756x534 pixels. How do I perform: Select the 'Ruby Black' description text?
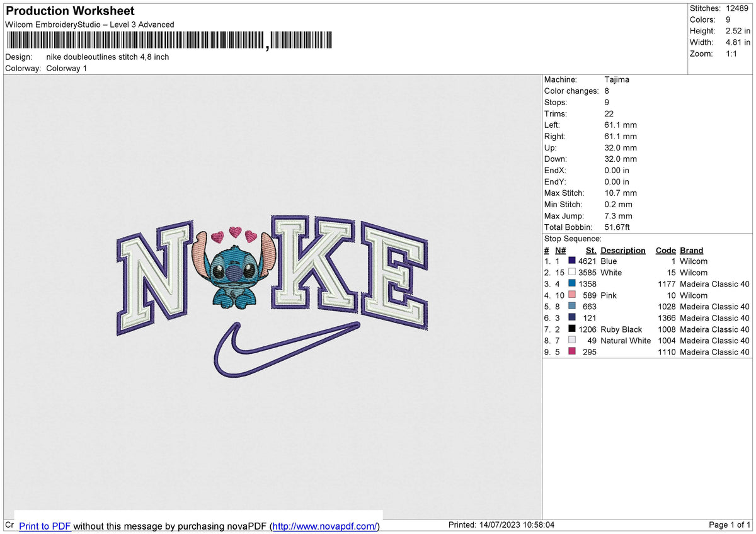pyautogui.click(x=621, y=329)
